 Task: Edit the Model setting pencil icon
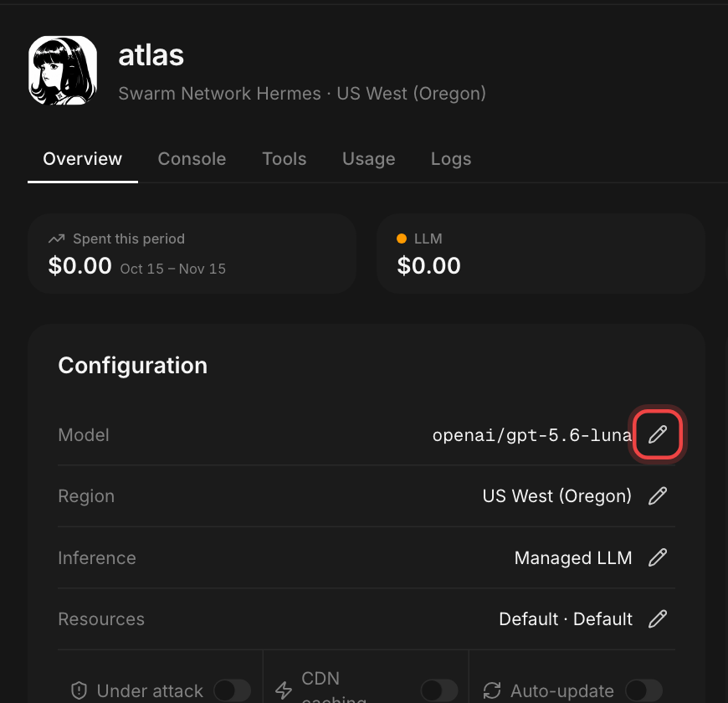pyautogui.click(x=658, y=434)
